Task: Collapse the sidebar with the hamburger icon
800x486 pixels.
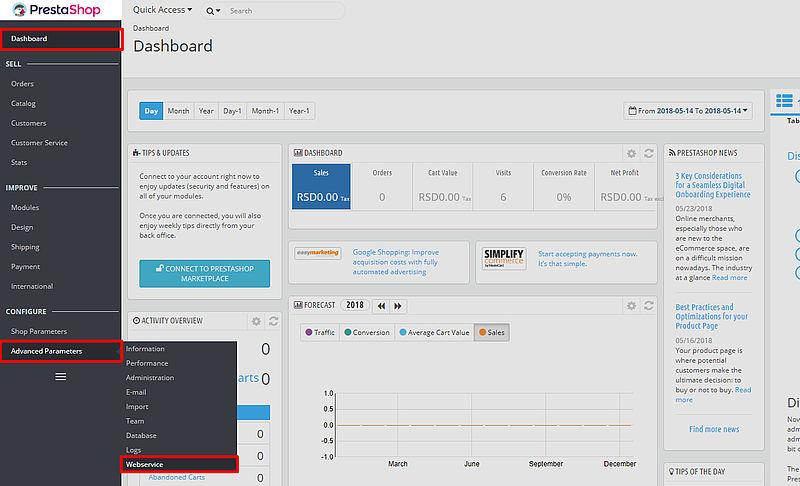Action: pyautogui.click(x=60, y=377)
